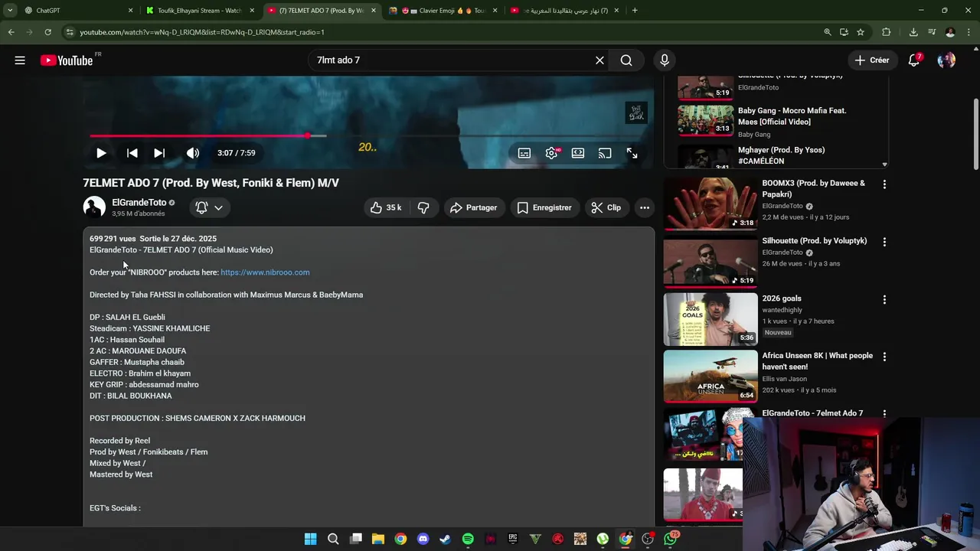Image resolution: width=980 pixels, height=551 pixels.
Task: Save the video with Enregistrer
Action: [544, 207]
